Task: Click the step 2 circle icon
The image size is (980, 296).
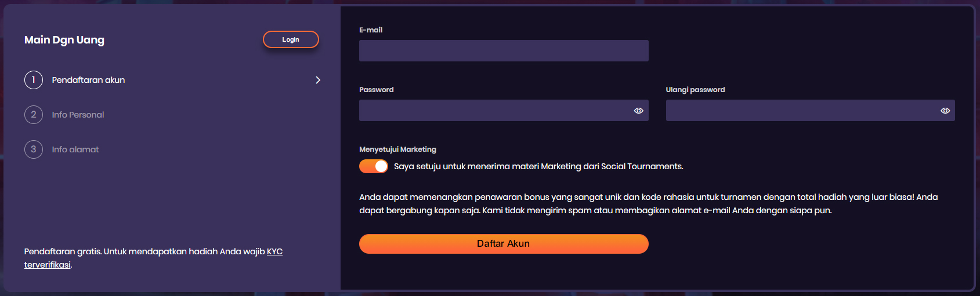Action: pos(34,115)
